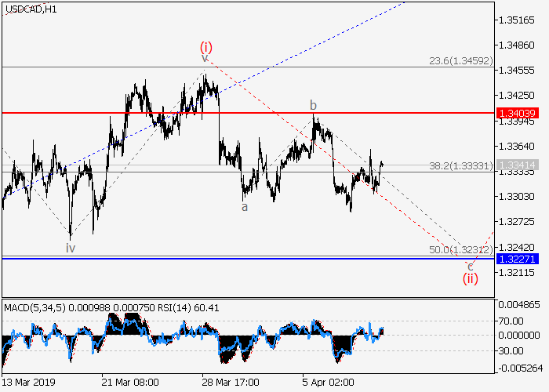Image resolution: width=549 pixels, height=392 pixels.
Task: Click the wave label b above the peak
Action: click(313, 105)
